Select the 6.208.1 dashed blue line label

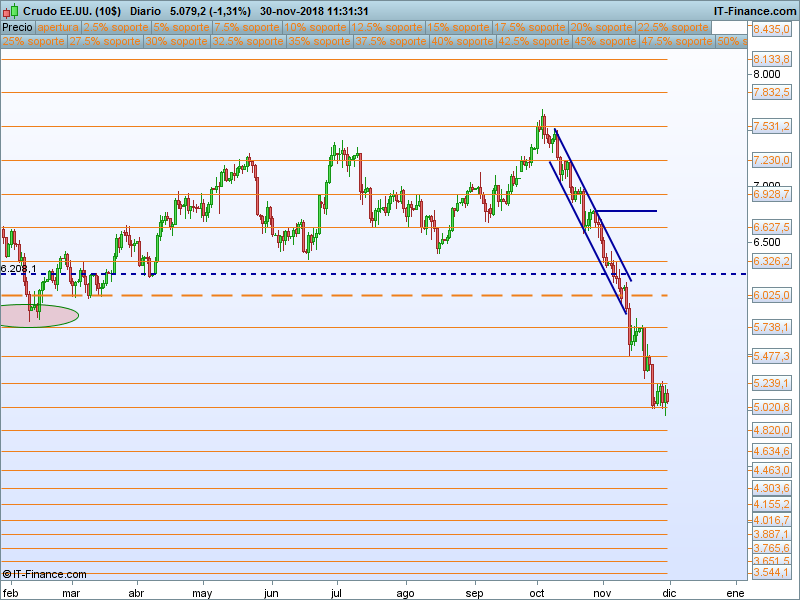pyautogui.click(x=18, y=269)
